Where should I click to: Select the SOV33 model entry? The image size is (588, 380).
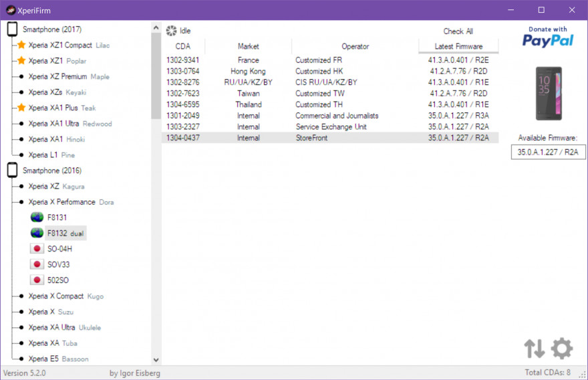click(x=59, y=264)
